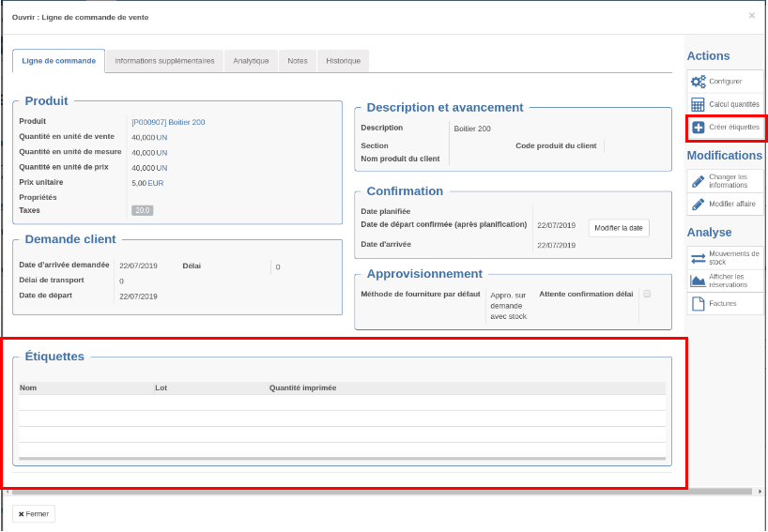Viewport: 768px width, 532px height.
Task: Click the UN unit link for Quantité en unité de vente
Action: click(161, 138)
